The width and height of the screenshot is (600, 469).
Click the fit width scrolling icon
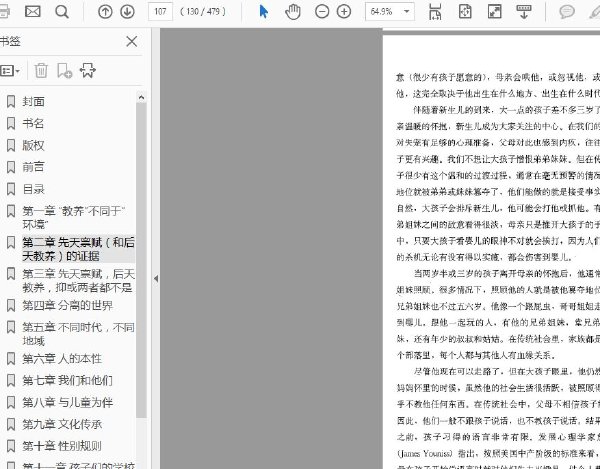click(435, 11)
